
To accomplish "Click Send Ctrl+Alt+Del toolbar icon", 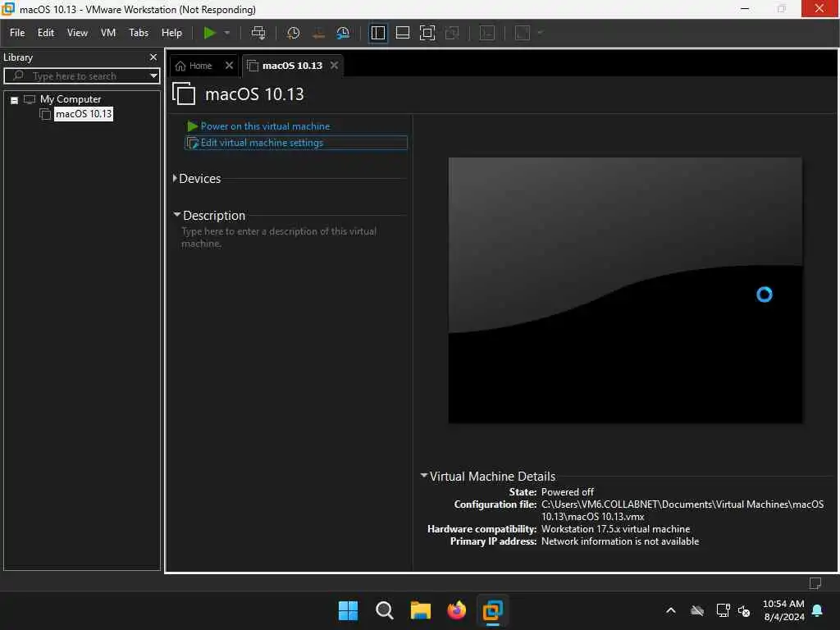I will (x=258, y=33).
